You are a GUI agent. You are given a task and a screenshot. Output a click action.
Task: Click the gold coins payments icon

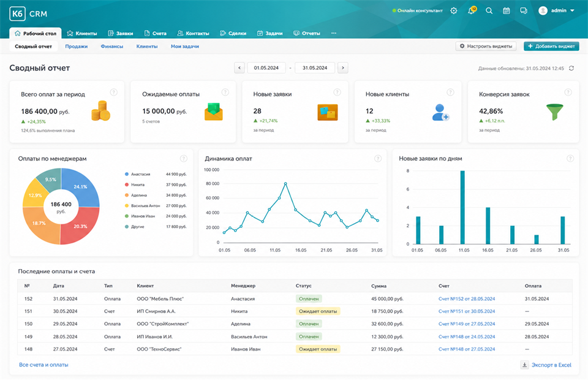(100, 111)
